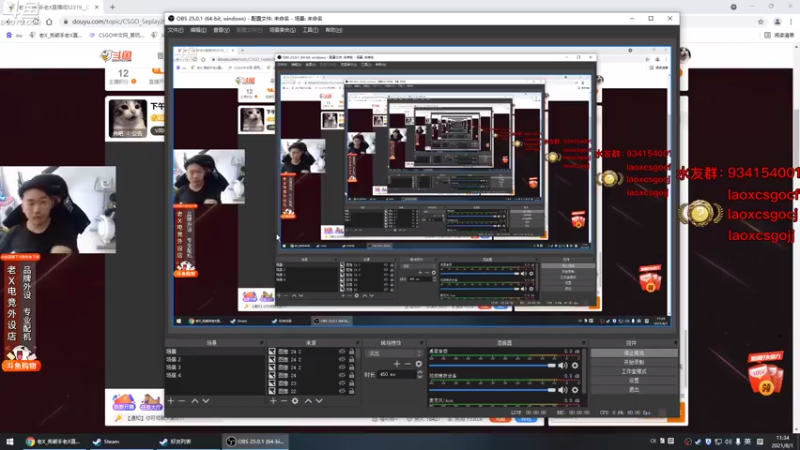The height and width of the screenshot is (450, 800).
Task: Decrease transition duration with down arrow
Action: pos(420,377)
